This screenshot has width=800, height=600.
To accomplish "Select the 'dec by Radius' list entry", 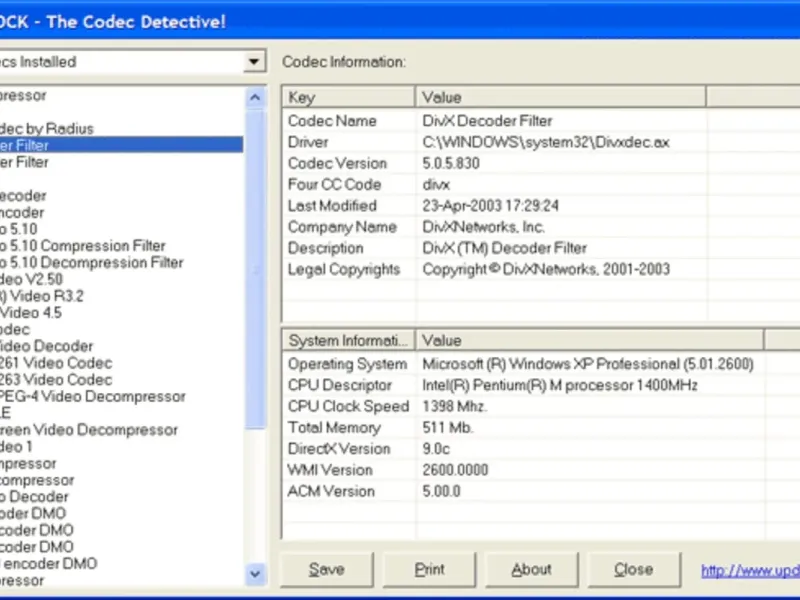I will pos(47,129).
